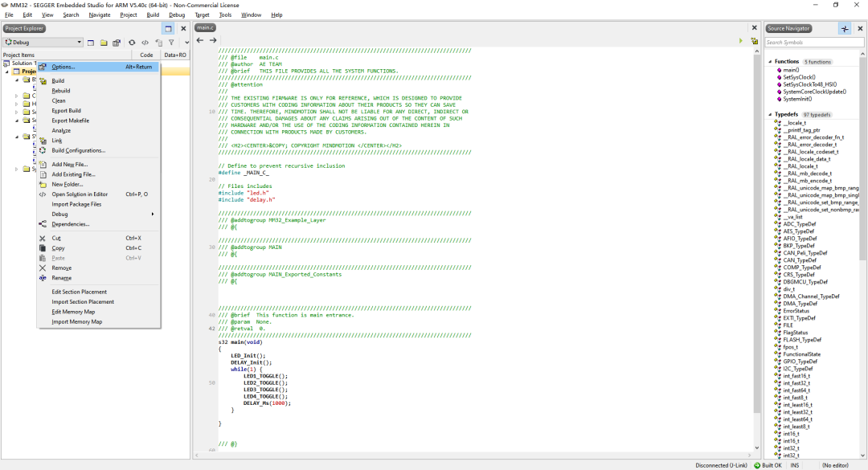868x470 pixels.
Task: Close the main.c editor tab
Action: point(754,27)
